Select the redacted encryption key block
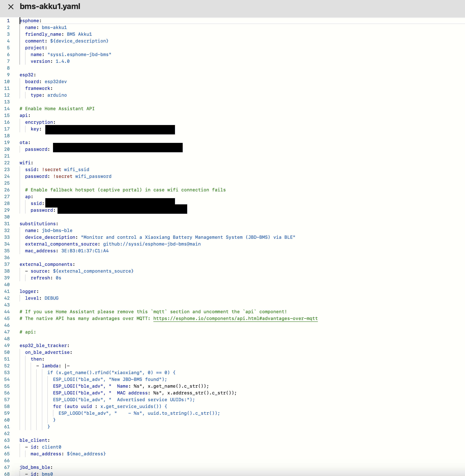This screenshot has width=465, height=476. pyautogui.click(x=110, y=130)
